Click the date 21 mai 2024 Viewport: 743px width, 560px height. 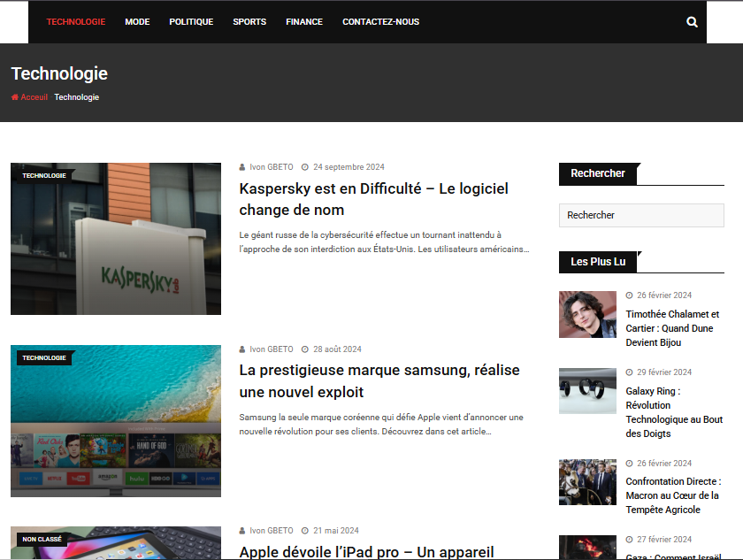coord(336,531)
